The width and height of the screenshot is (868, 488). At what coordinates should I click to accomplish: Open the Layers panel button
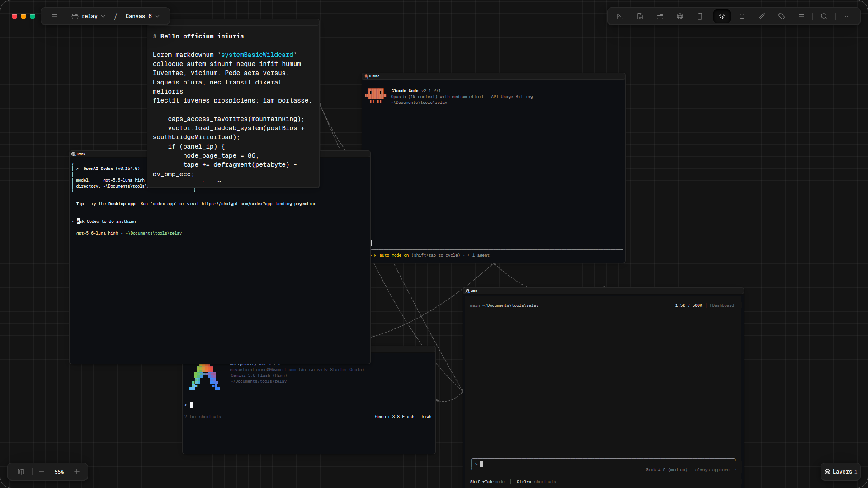840,472
